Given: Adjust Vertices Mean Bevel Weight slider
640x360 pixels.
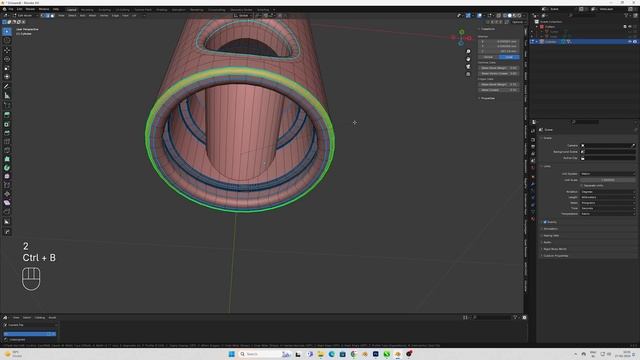Looking at the screenshot, I should point(499,68).
